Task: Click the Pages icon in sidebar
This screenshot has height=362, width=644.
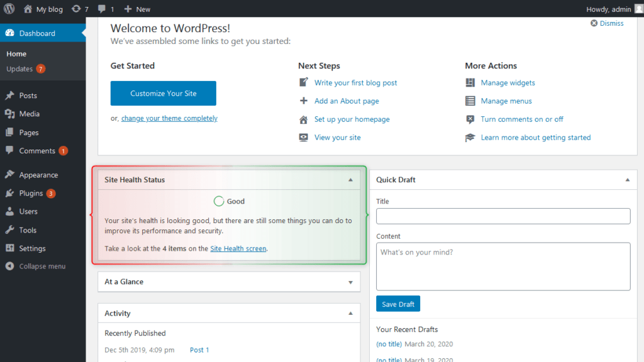Action: tap(10, 132)
